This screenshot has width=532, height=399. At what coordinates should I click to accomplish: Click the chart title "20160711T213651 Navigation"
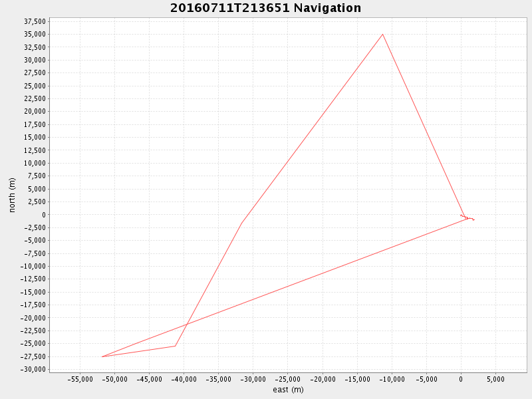[x=265, y=9]
